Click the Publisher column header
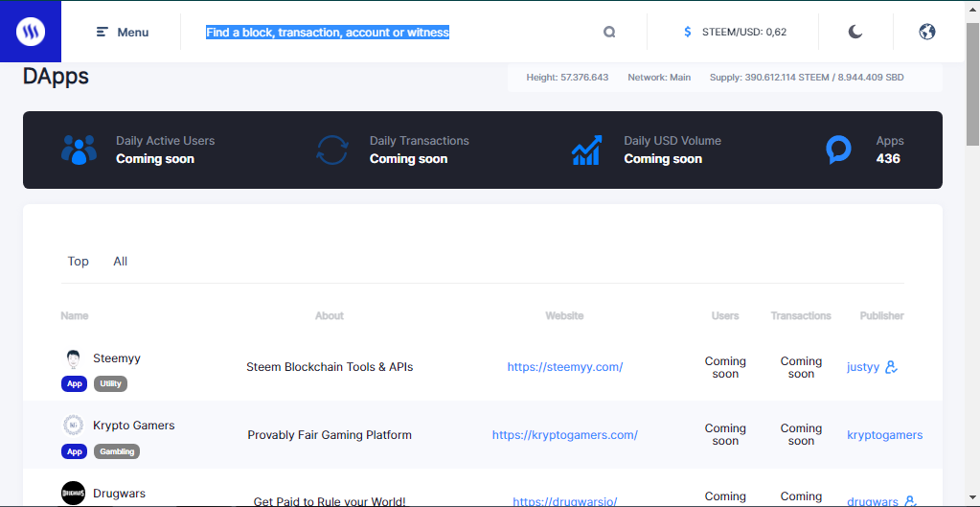 coord(882,315)
